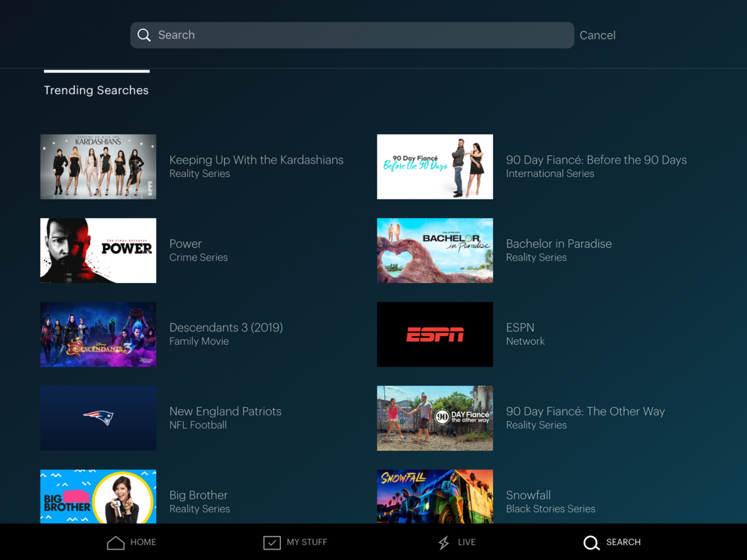This screenshot has height=560, width=747.
Task: Open the Power series thumbnail
Action: [98, 250]
